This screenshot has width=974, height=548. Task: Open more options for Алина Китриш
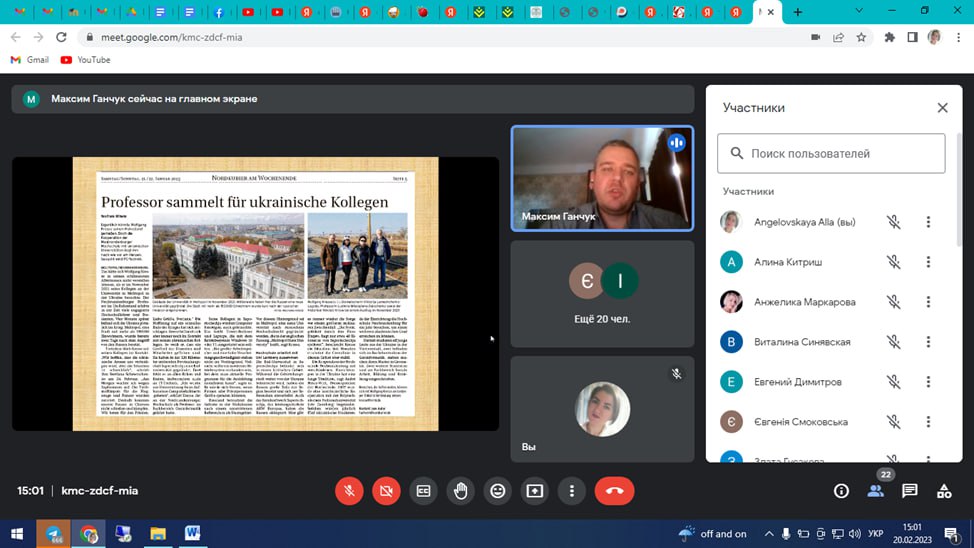pyautogui.click(x=928, y=262)
